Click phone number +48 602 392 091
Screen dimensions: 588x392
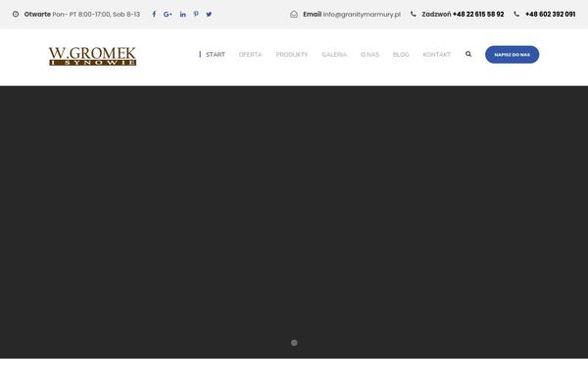tap(550, 15)
